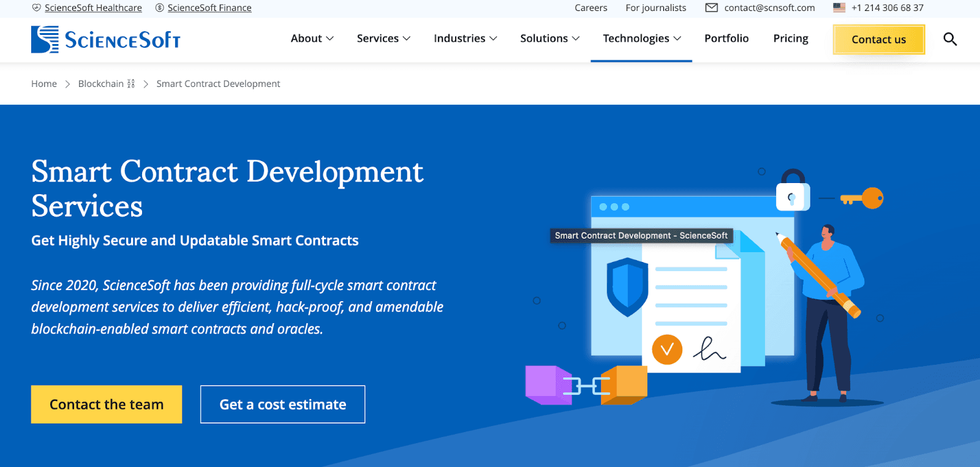The height and width of the screenshot is (467, 980).
Task: Open the Careers link
Action: click(591, 8)
